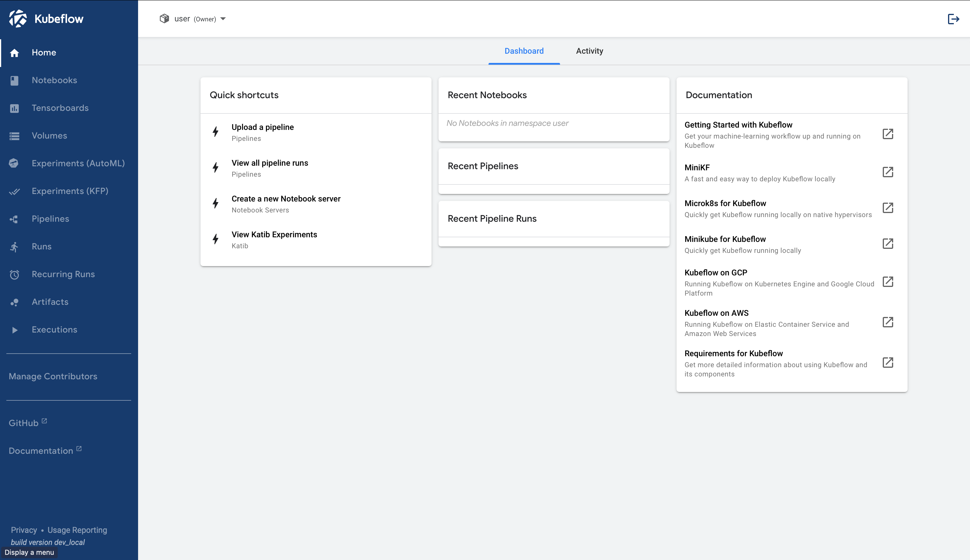
Task: Open the Kubeflow logo on the sidebar
Action: coord(46,18)
